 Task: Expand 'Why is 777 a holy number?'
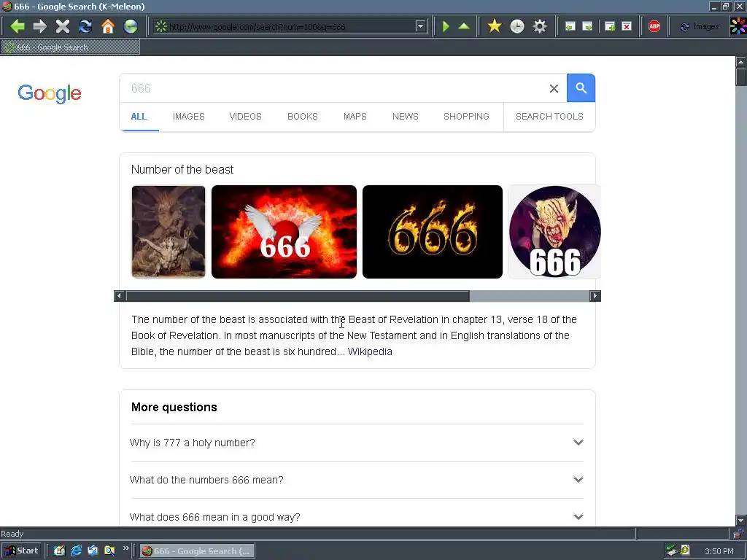point(357,443)
